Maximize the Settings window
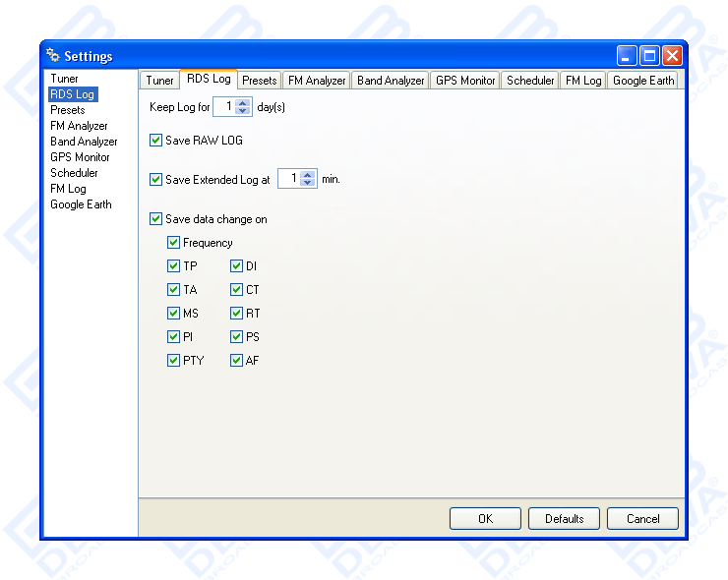This screenshot has width=728, height=580. point(650,56)
